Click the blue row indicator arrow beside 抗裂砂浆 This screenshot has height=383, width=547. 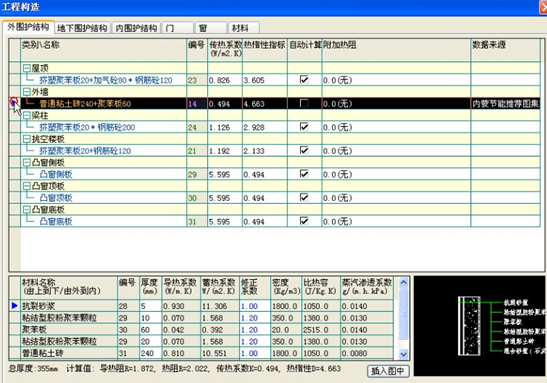click(x=14, y=306)
